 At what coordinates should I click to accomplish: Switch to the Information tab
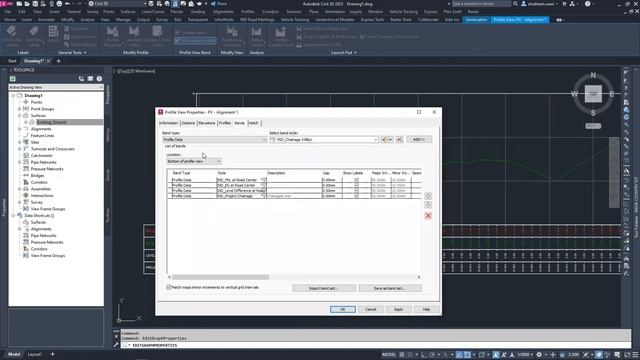click(168, 123)
